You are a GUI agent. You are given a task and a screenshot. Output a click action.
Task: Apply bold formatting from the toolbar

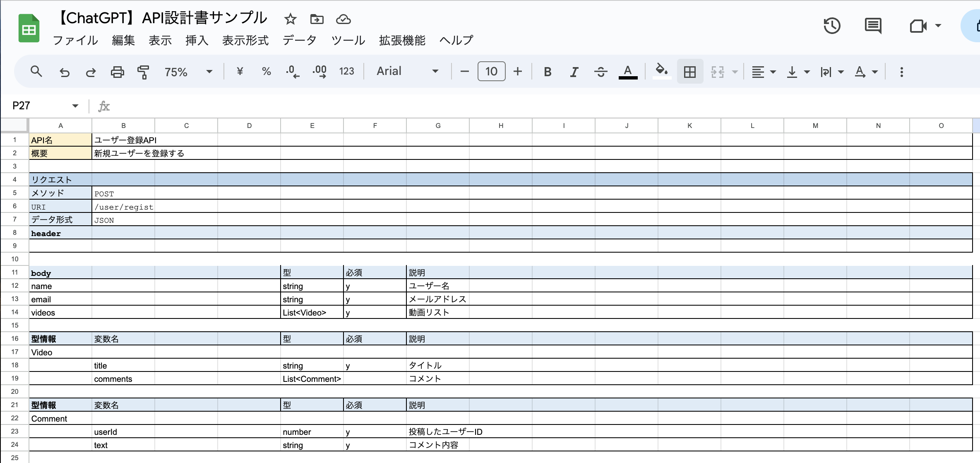point(547,71)
